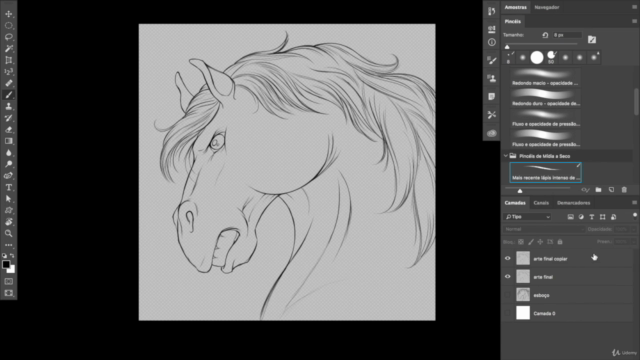
Task: Select the Lasso tool
Action: (9, 37)
